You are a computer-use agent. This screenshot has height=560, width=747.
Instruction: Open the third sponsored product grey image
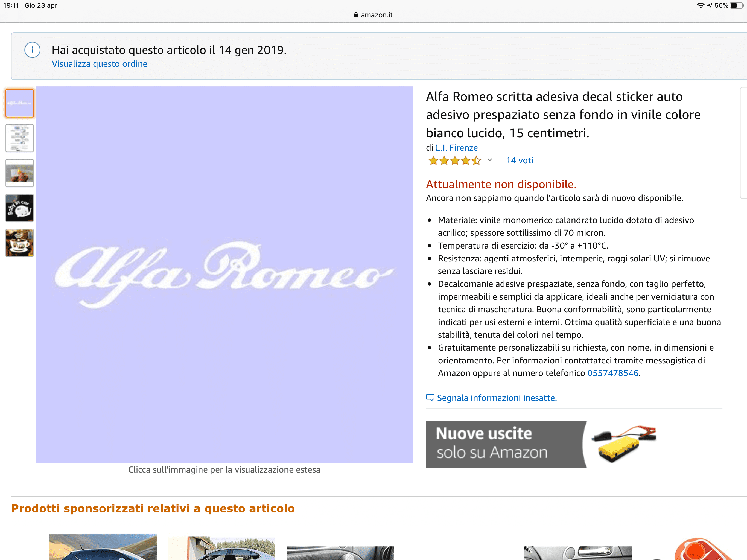click(x=340, y=553)
